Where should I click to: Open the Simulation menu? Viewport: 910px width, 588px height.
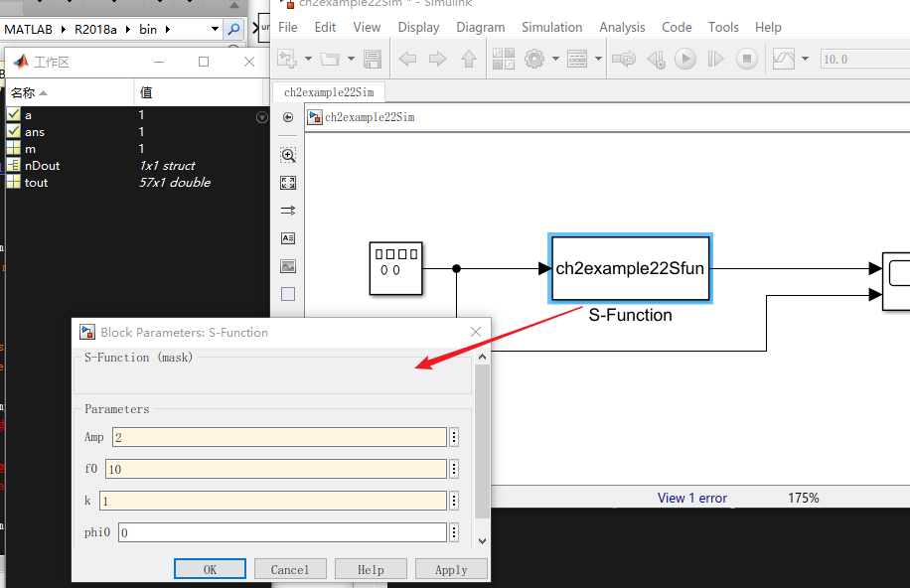coord(552,27)
